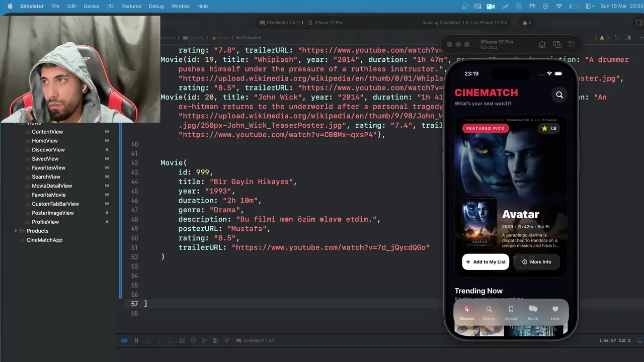The width and height of the screenshot is (644, 362).
Task: Open DiscoverView file
Action: click(x=48, y=150)
